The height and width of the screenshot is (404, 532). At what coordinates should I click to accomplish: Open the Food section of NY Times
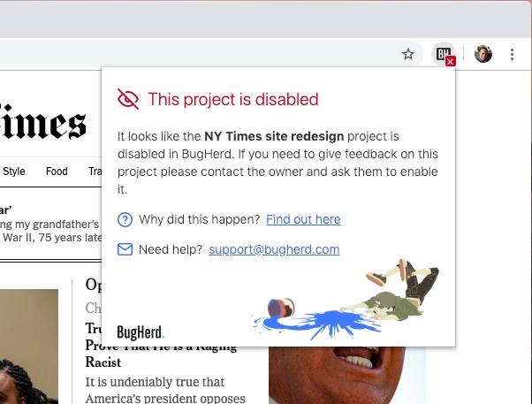pos(57,172)
